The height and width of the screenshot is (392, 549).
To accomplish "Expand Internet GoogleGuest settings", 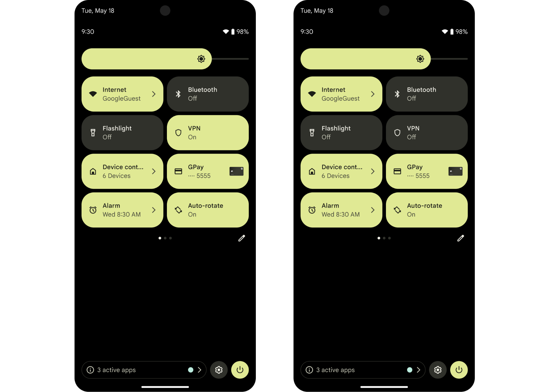I will click(154, 94).
